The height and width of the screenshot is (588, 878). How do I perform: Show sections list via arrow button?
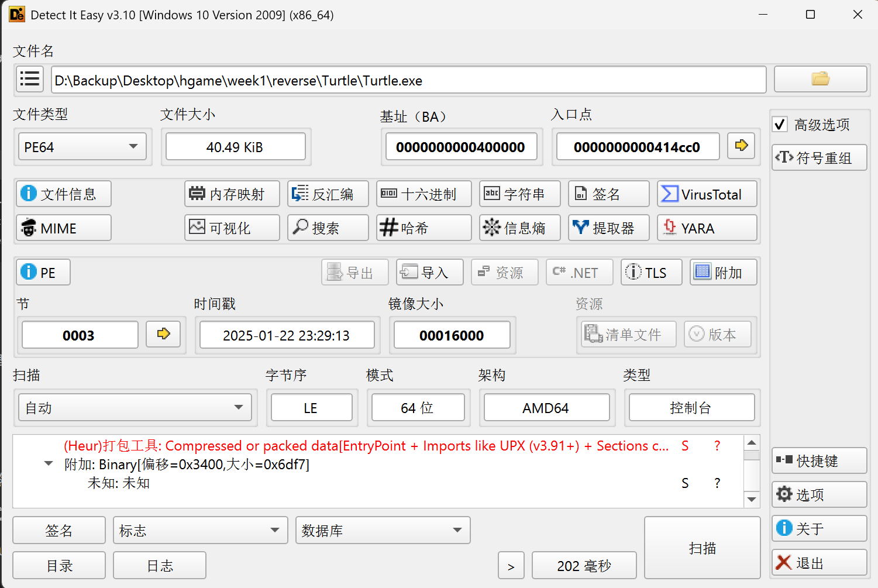[x=163, y=334]
